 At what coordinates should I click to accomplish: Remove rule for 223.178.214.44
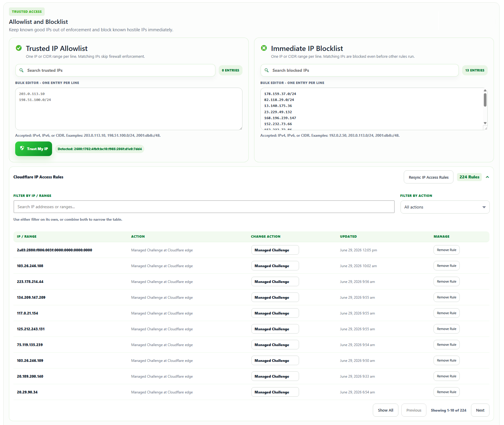point(446,281)
